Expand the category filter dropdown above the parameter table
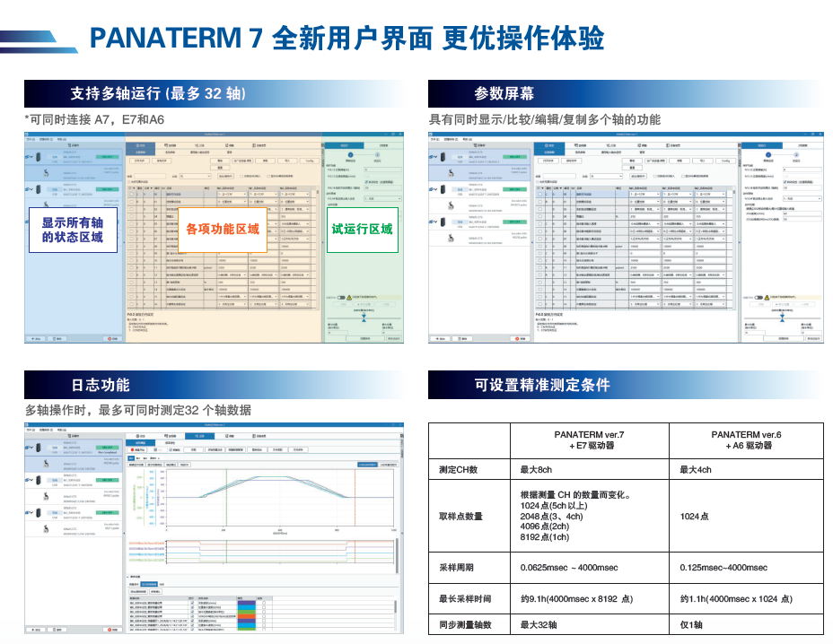833x644 pixels. tap(604, 177)
